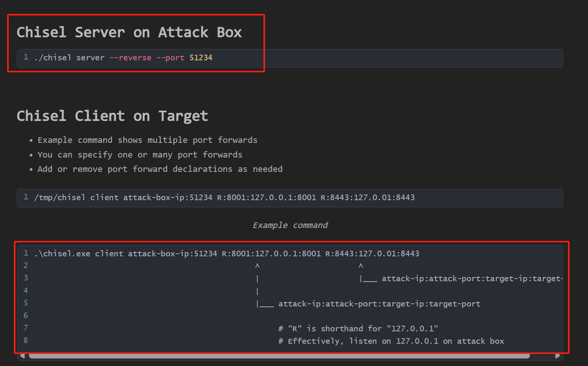Click the comment "# Effectively, listen on 127.0.0.1 on attack box"
Screen dimensions: 588x366
[391, 341]
